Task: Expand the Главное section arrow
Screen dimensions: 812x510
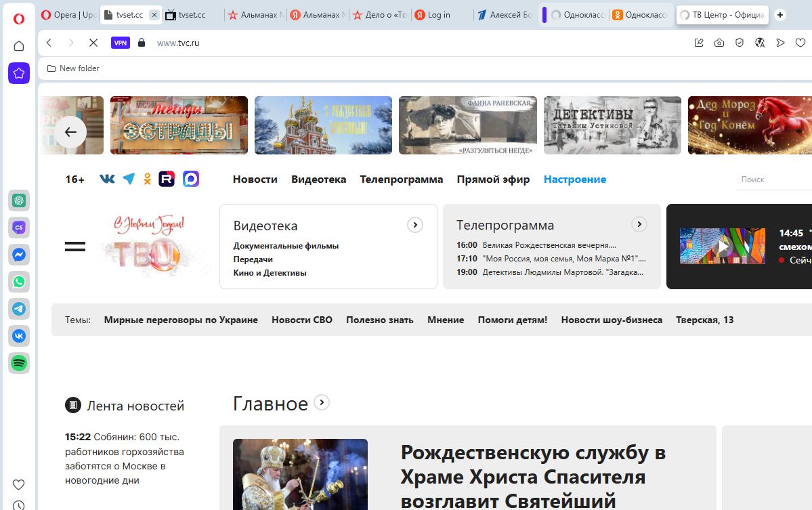Action: click(x=322, y=402)
